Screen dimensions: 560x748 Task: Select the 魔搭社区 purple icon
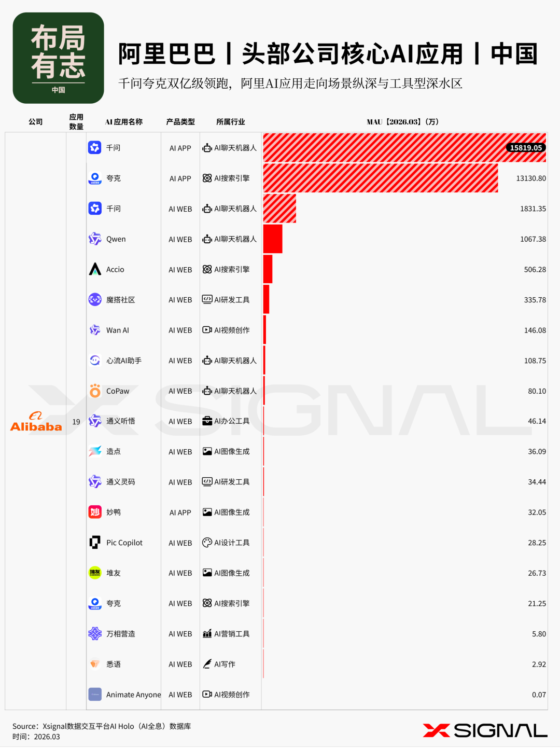click(x=95, y=300)
